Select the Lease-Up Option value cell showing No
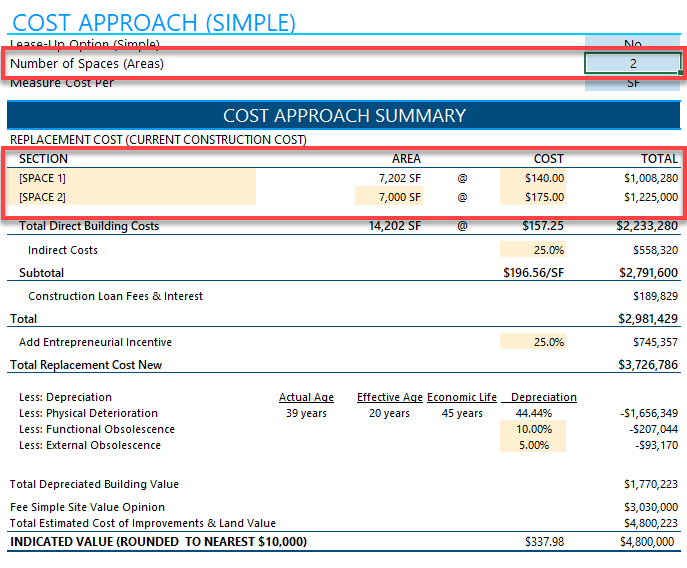The height and width of the screenshot is (568, 687). 633,44
